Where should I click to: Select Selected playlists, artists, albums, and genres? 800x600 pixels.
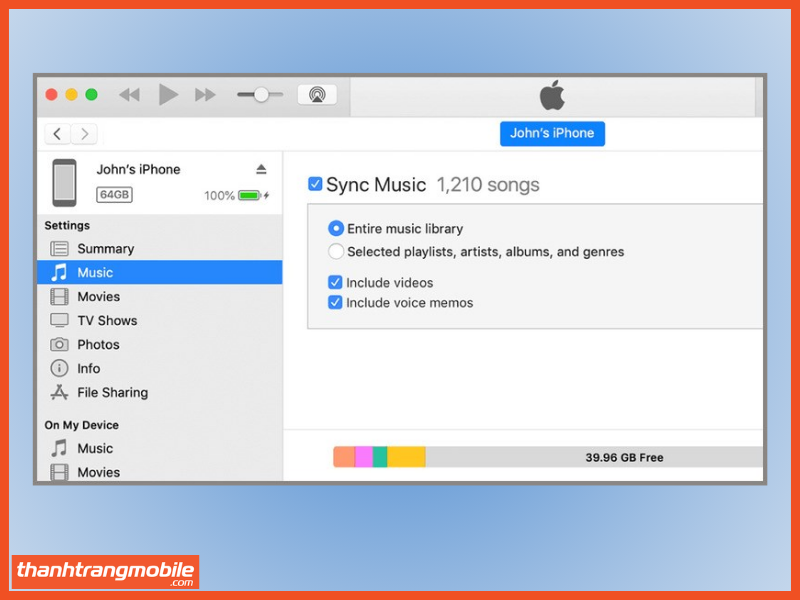(x=336, y=252)
